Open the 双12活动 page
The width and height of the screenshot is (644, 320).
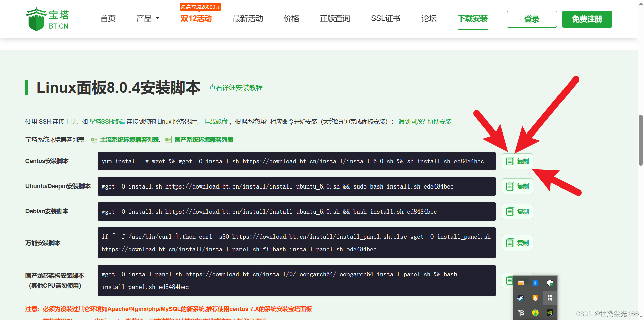[x=196, y=19]
